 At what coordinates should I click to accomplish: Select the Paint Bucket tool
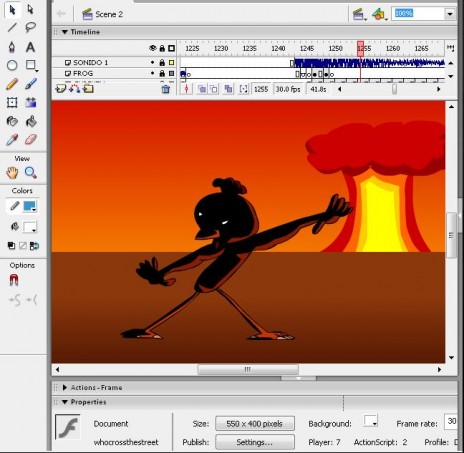(31, 121)
